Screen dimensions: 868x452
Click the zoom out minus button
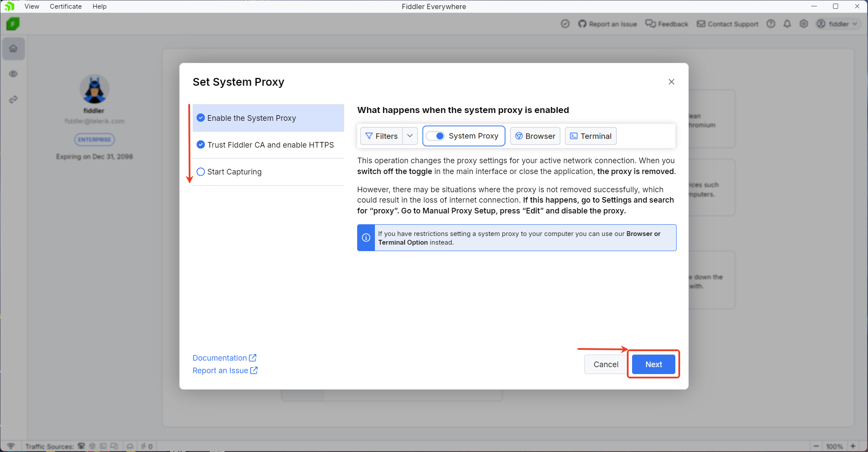click(x=816, y=446)
